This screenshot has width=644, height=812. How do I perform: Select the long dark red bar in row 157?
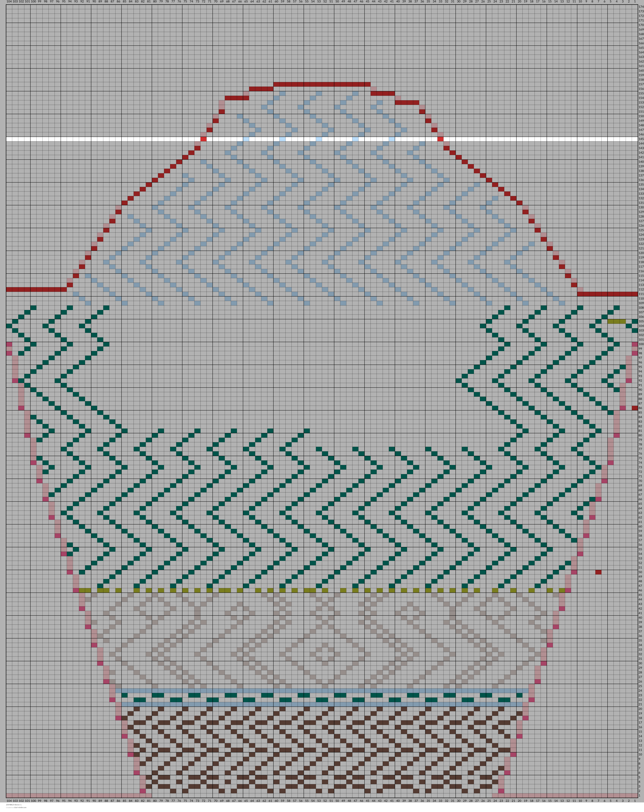tap(322, 84)
